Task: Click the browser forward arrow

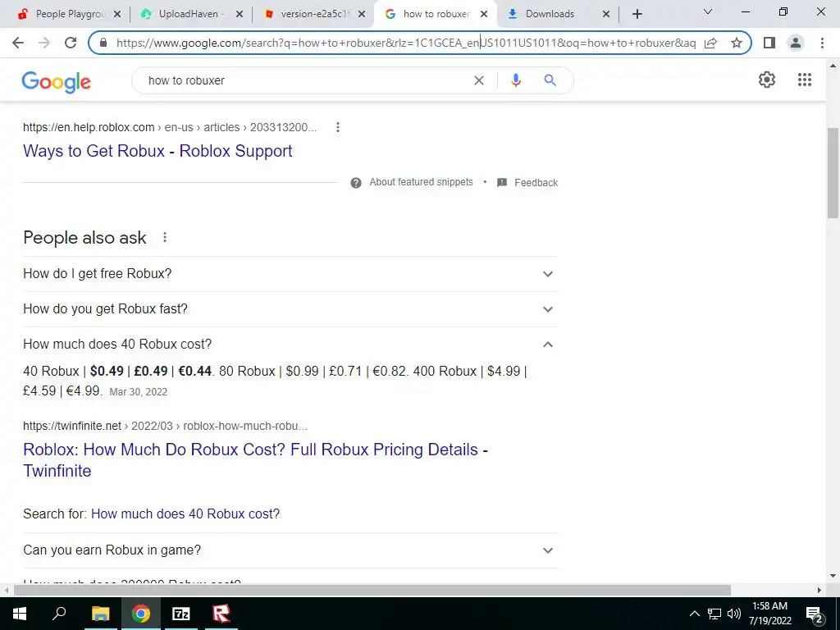Action: (44, 43)
